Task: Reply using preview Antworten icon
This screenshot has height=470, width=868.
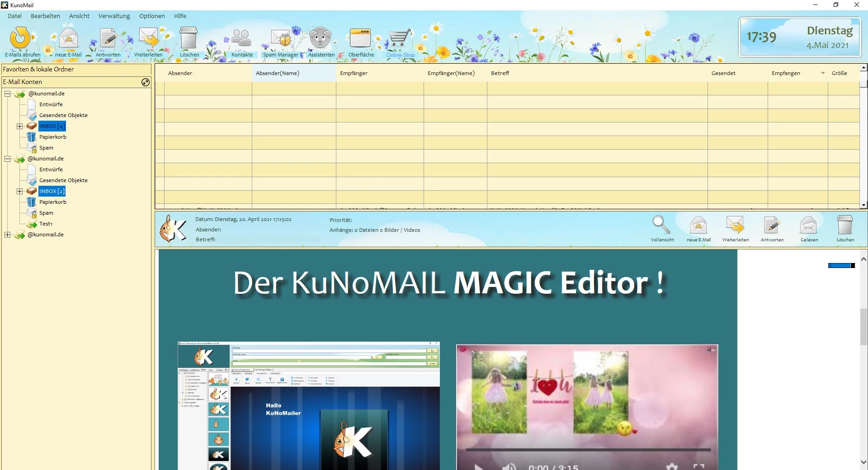Action: (772, 225)
